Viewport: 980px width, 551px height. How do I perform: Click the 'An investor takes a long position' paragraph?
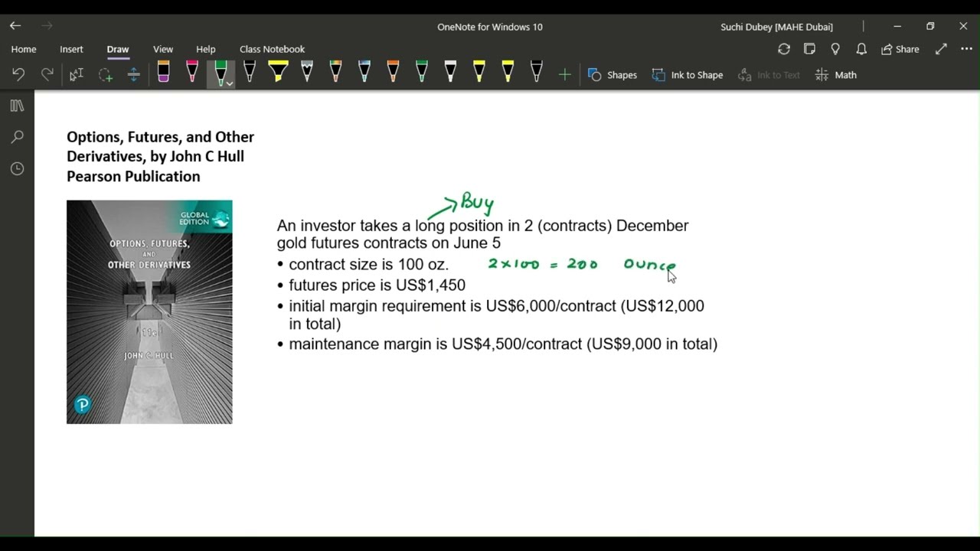482,234
